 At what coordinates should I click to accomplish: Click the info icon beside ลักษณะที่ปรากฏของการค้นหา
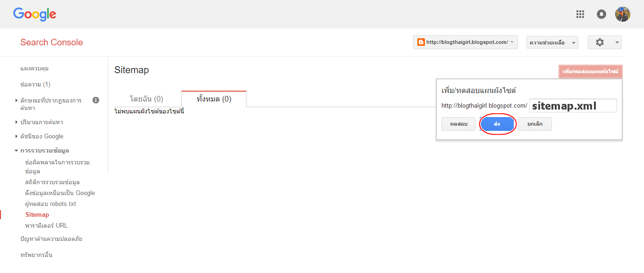click(x=96, y=100)
